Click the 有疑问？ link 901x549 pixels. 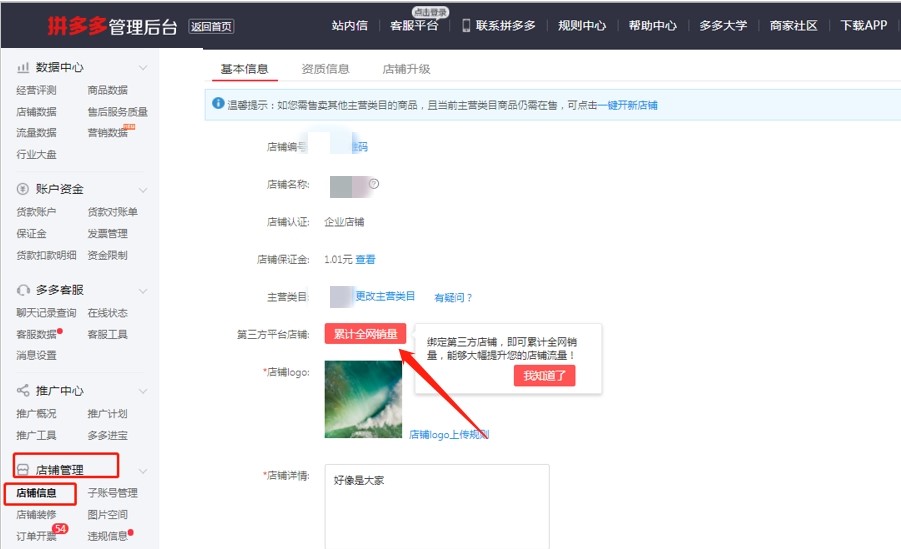click(453, 297)
